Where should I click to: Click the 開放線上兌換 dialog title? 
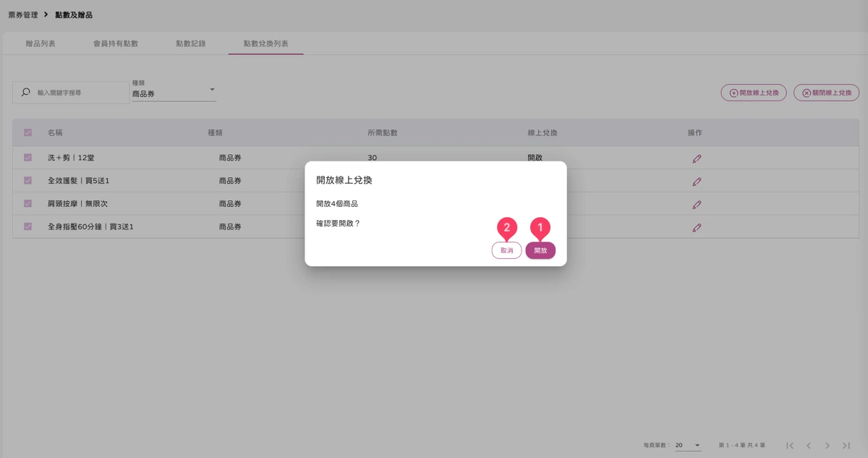(344, 179)
